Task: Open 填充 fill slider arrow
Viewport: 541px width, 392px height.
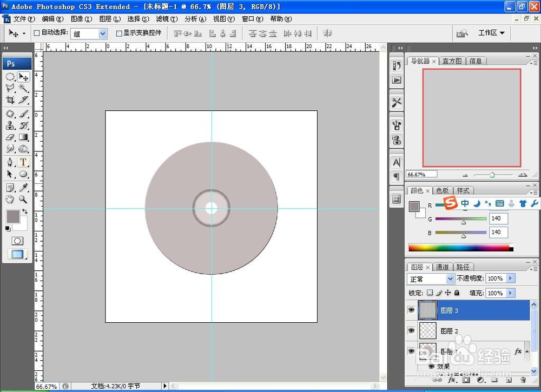Action: [x=510, y=293]
